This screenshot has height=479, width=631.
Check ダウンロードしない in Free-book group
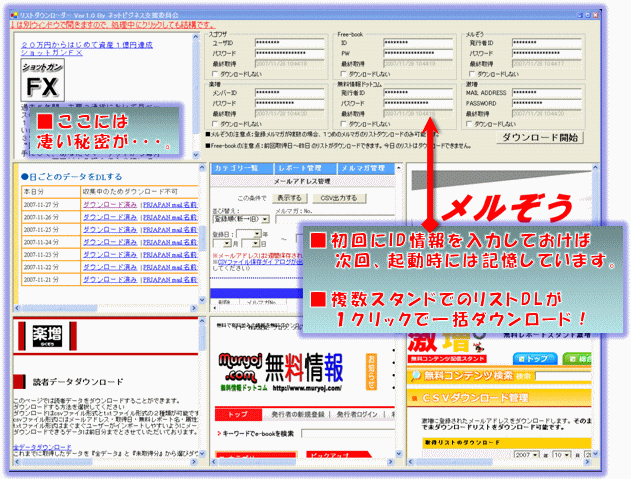click(x=344, y=74)
